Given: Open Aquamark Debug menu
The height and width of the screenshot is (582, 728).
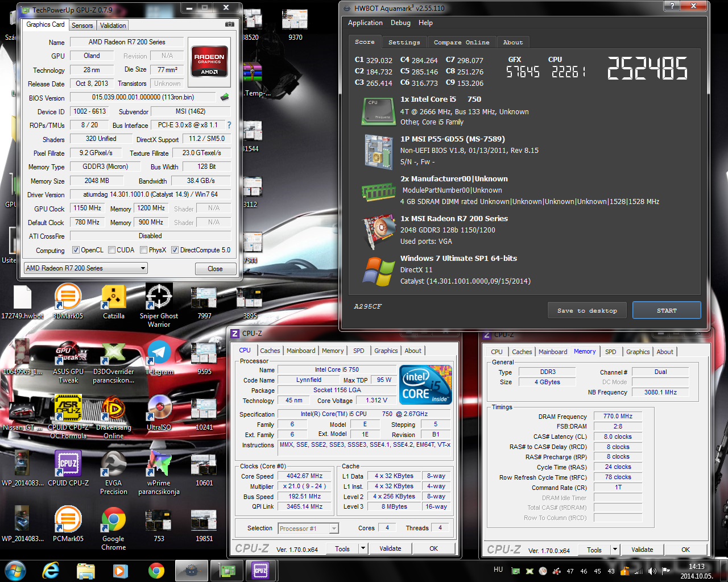Looking at the screenshot, I should [x=400, y=23].
